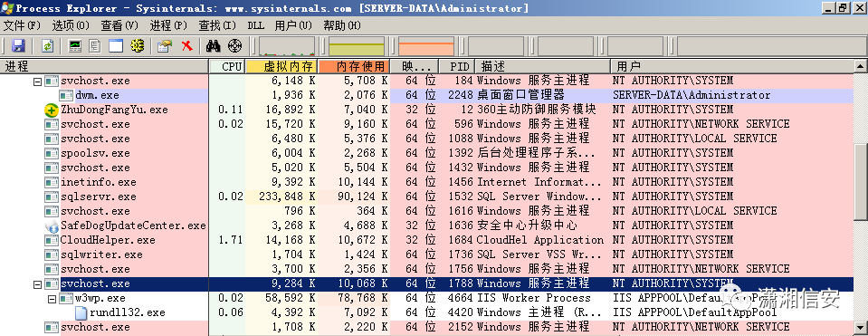868x336 pixels.
Task: Click the CPU usage history mini graph
Action: click(x=288, y=47)
